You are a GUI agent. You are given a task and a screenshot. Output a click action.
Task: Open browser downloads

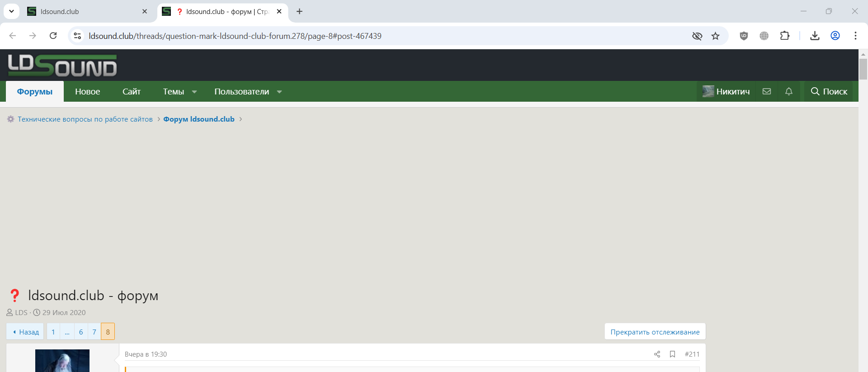815,36
